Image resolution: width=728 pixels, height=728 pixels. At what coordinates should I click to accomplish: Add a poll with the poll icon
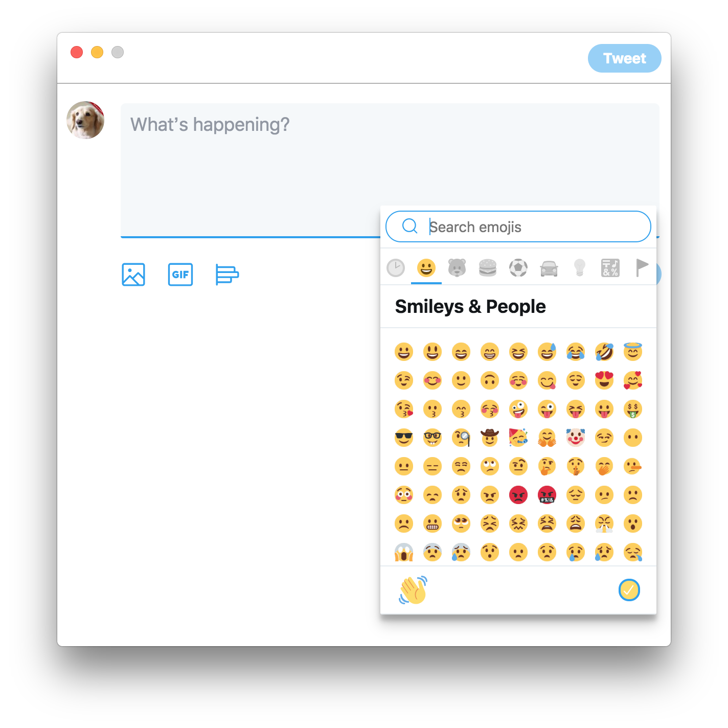coord(227,275)
